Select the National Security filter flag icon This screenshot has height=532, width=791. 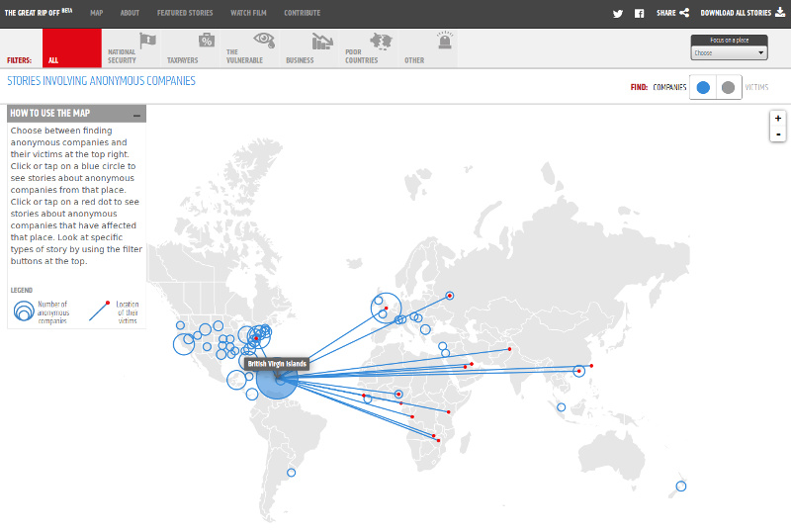pyautogui.click(x=147, y=40)
